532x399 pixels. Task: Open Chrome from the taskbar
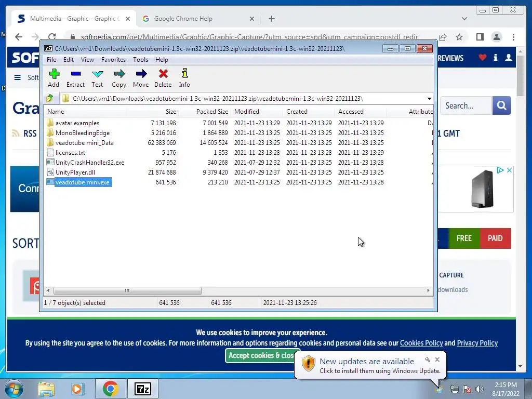pyautogui.click(x=110, y=389)
